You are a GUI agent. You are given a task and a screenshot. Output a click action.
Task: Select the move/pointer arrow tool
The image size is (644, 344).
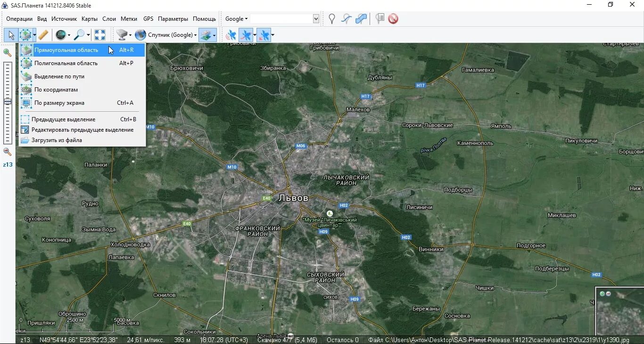11,35
